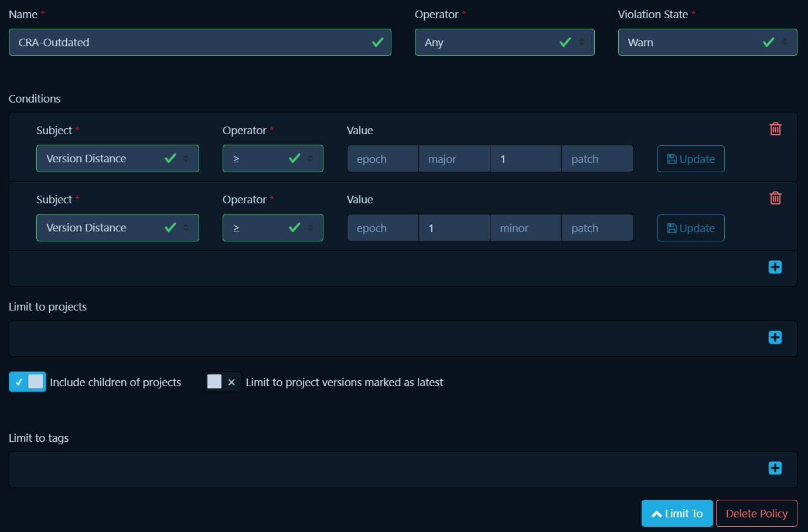Click major field containing 1 in second condition
Image resolution: width=808 pixels, height=532 pixels.
point(454,228)
